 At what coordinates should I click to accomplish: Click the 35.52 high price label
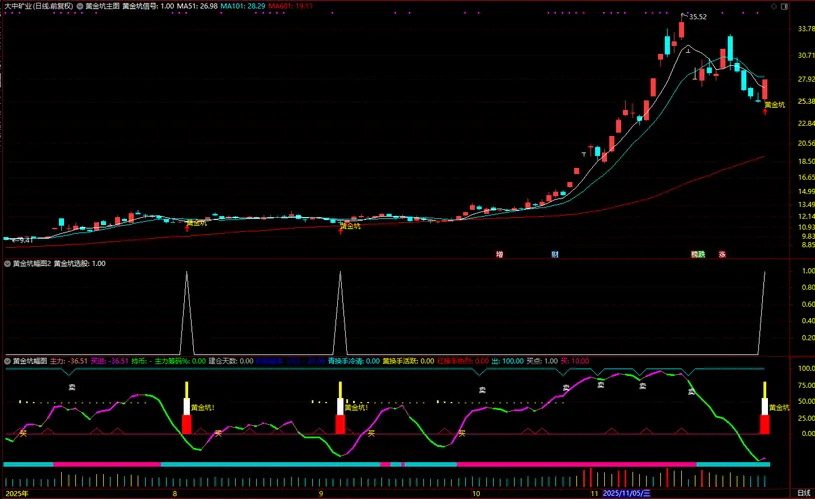tap(698, 17)
